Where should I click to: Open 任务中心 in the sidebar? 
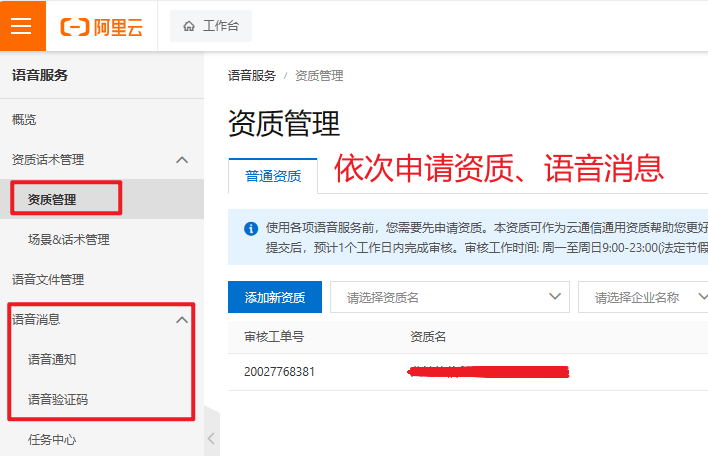pos(52,439)
